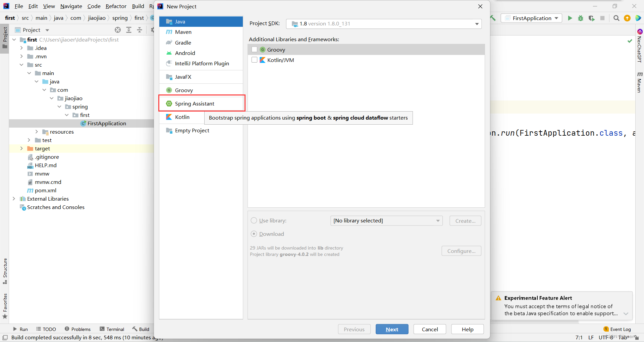This screenshot has width=644, height=342.
Task: Collapse all icon in Project panel
Action: pos(140,30)
